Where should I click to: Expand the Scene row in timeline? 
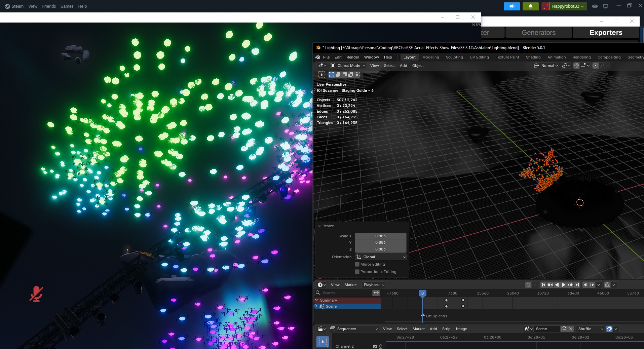point(316,306)
